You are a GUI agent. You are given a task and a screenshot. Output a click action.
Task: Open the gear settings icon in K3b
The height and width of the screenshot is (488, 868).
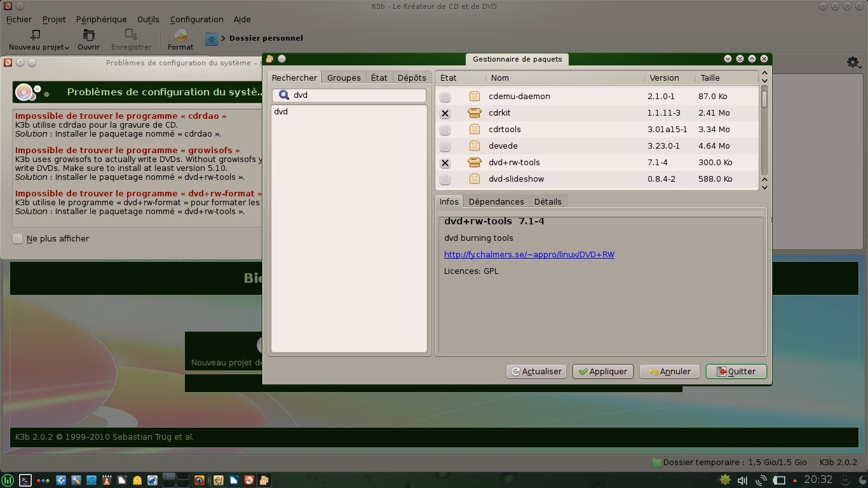click(x=852, y=62)
